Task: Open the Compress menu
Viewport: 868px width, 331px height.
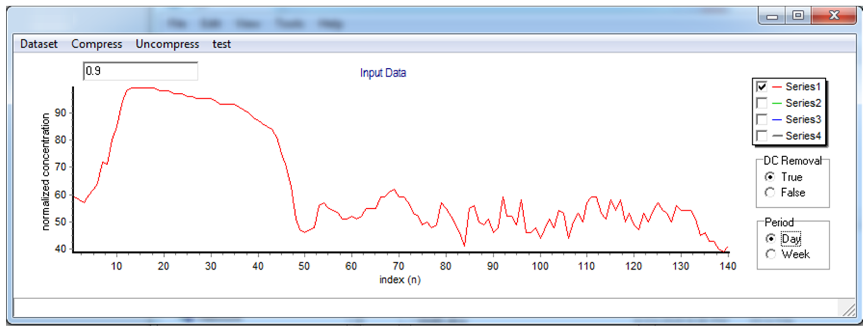Action: tap(96, 44)
